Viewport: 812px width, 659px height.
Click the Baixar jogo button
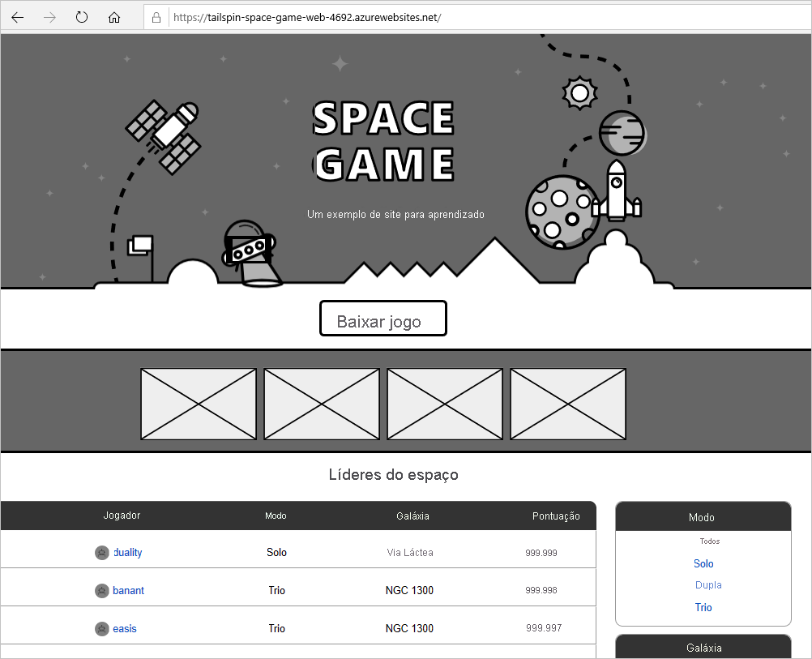tap(382, 318)
